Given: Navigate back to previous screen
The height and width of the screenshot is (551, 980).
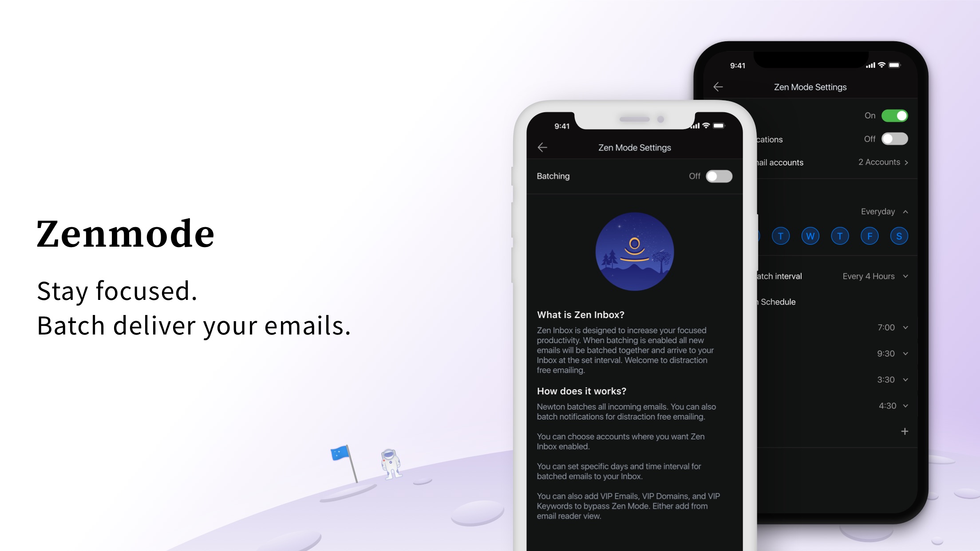Looking at the screenshot, I should (542, 147).
